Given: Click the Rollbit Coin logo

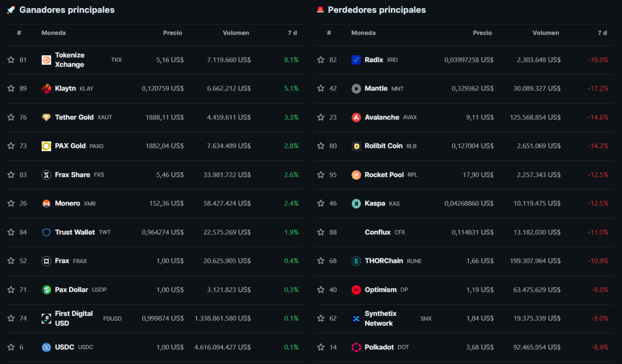Looking at the screenshot, I should tap(356, 146).
